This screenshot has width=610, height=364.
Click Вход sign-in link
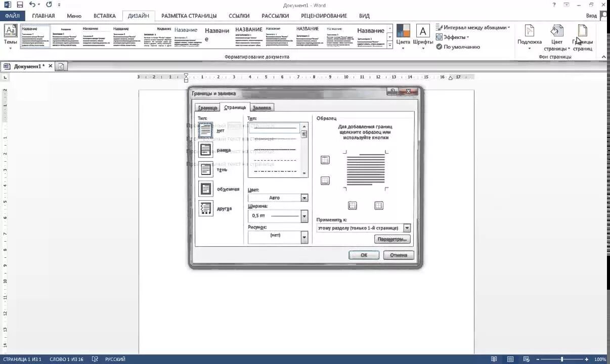[x=591, y=16]
